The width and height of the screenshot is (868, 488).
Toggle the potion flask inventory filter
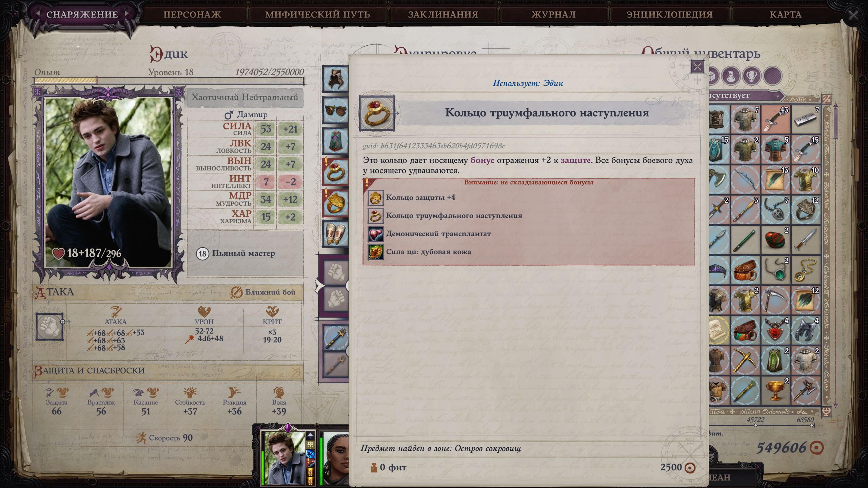(x=731, y=75)
